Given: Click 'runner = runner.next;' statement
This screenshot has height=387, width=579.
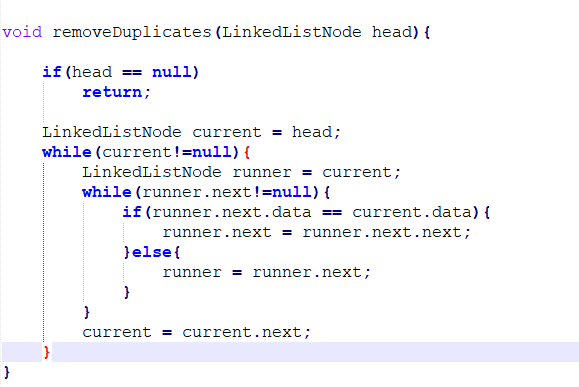Looking at the screenshot, I should tap(266, 272).
